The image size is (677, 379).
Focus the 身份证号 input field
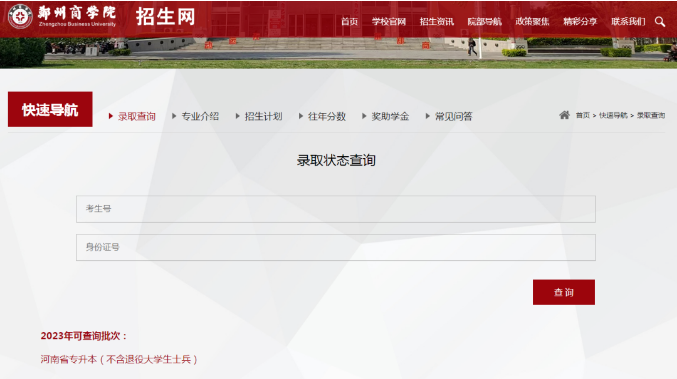pos(336,247)
